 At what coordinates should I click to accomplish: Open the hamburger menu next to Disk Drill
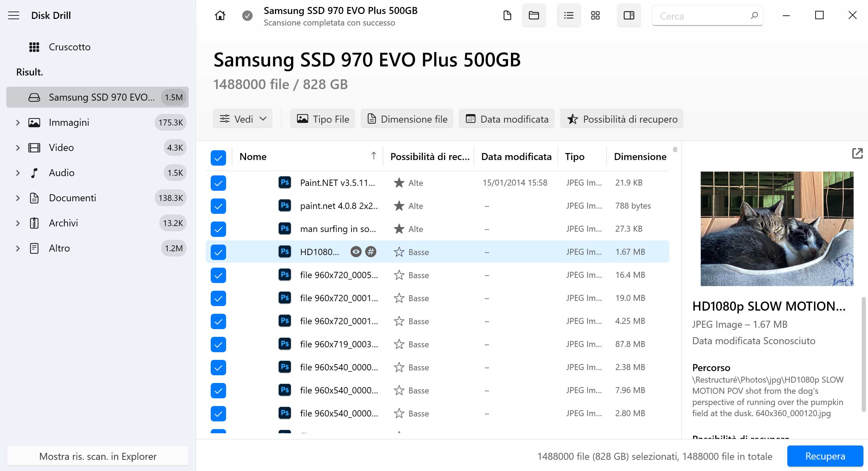[14, 15]
